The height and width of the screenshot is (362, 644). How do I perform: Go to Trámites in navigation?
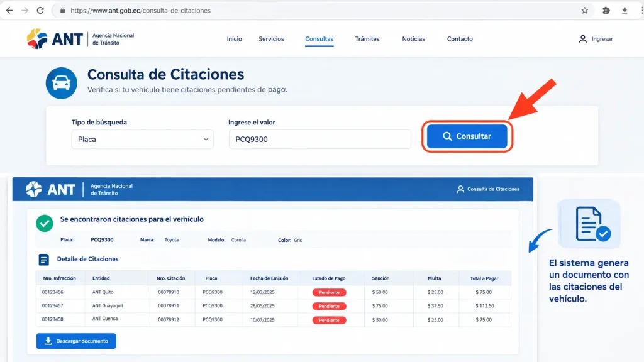(367, 39)
